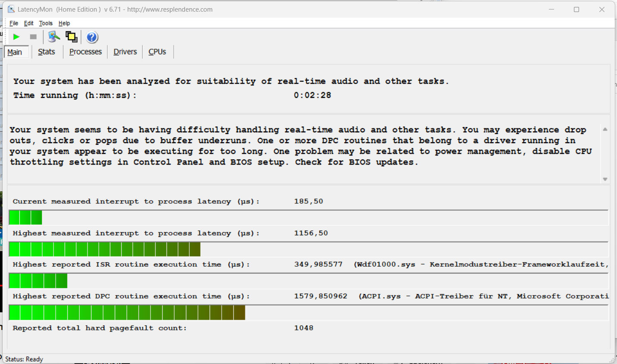
Task: Open the Help menu
Action: click(64, 23)
